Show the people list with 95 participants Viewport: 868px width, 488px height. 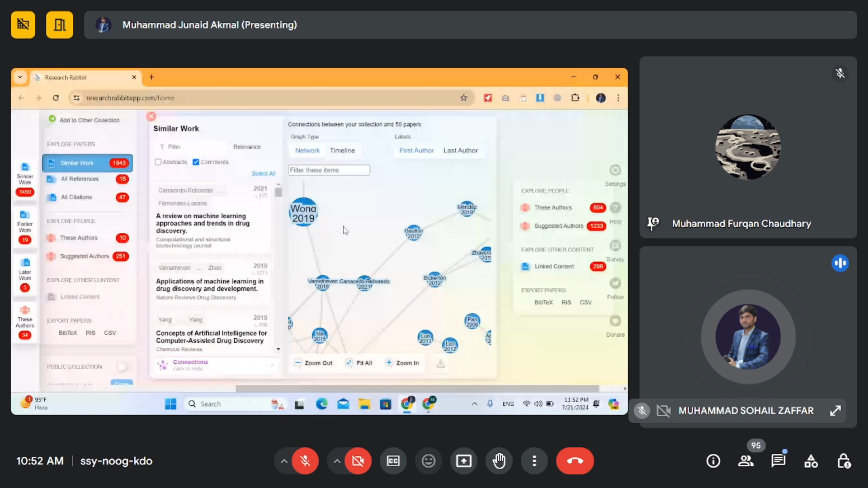746,461
